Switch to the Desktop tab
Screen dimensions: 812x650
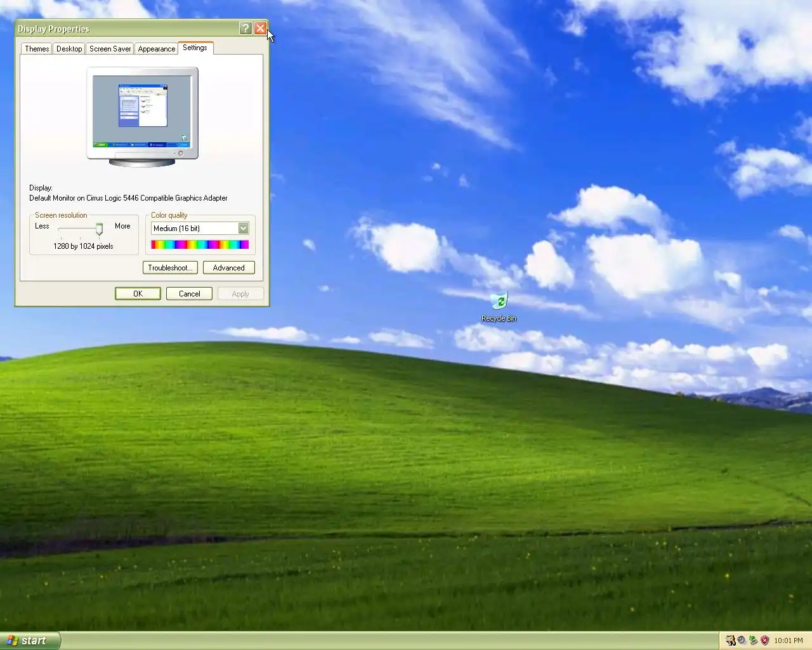pos(69,49)
